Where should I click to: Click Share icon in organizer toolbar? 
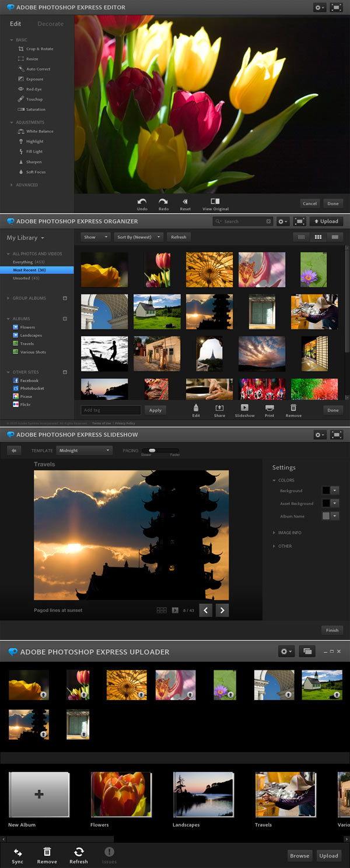[x=219, y=408]
